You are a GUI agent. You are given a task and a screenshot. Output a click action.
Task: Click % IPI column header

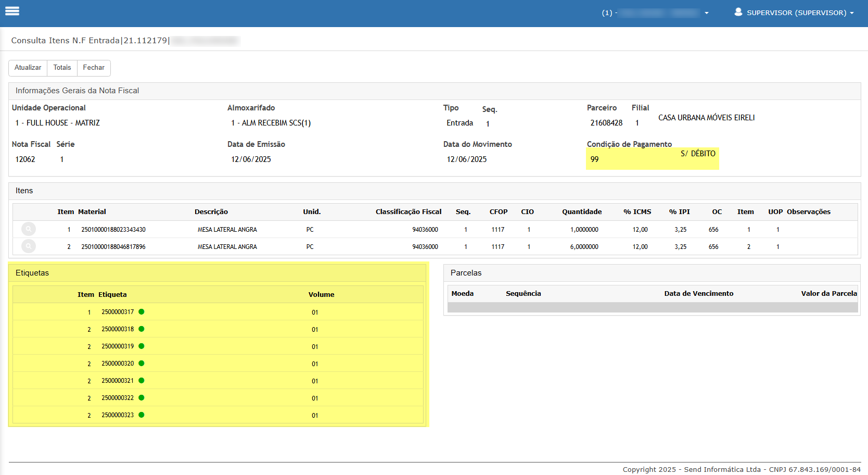[x=680, y=212]
